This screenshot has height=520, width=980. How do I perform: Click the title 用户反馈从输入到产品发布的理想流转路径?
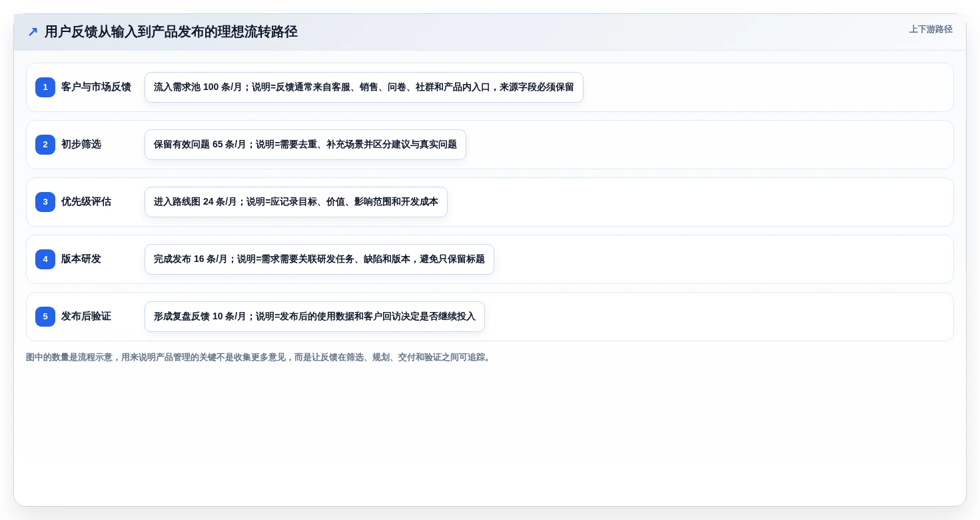(171, 32)
